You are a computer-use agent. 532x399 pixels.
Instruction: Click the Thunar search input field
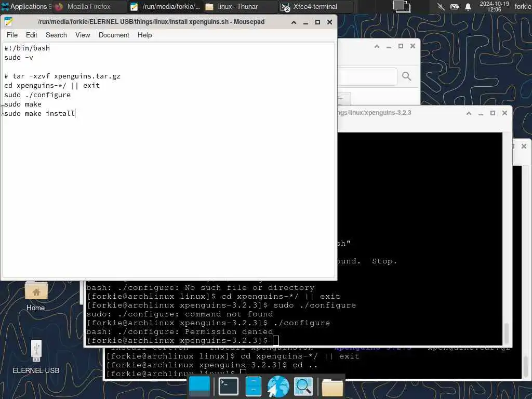pos(367,77)
